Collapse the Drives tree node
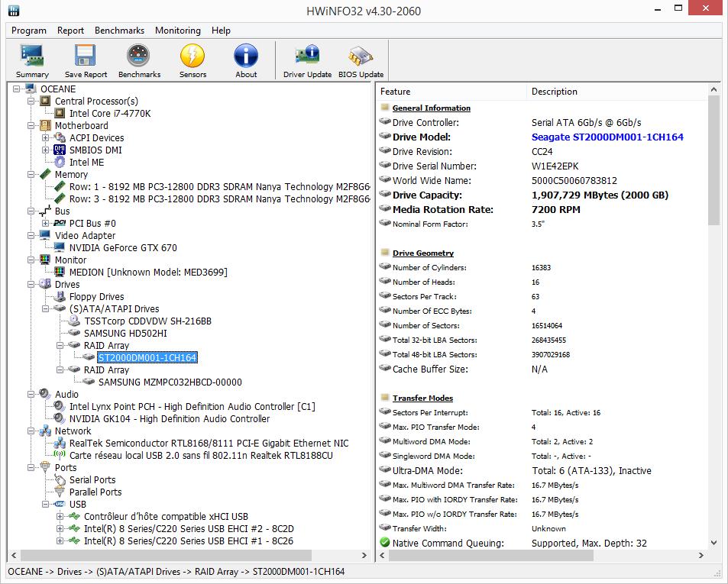This screenshot has width=728, height=584. point(31,285)
